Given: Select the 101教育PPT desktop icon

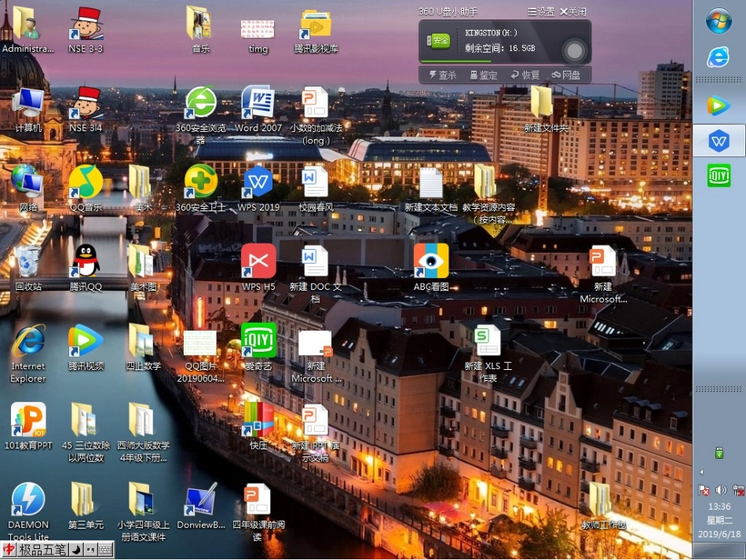Looking at the screenshot, I should pos(28,420).
